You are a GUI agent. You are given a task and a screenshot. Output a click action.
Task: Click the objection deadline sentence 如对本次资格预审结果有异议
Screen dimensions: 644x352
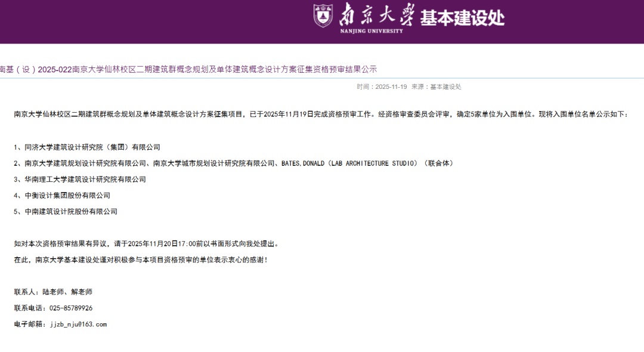click(x=147, y=243)
